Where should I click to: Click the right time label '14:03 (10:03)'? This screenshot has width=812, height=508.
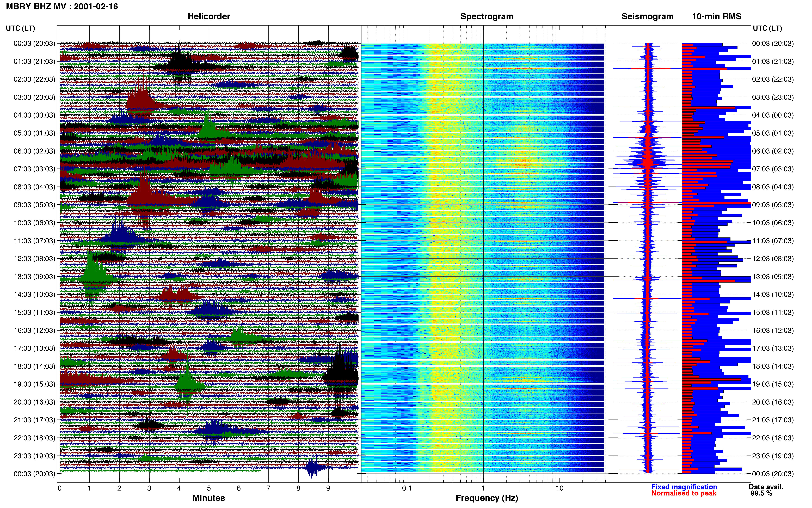[x=773, y=295]
